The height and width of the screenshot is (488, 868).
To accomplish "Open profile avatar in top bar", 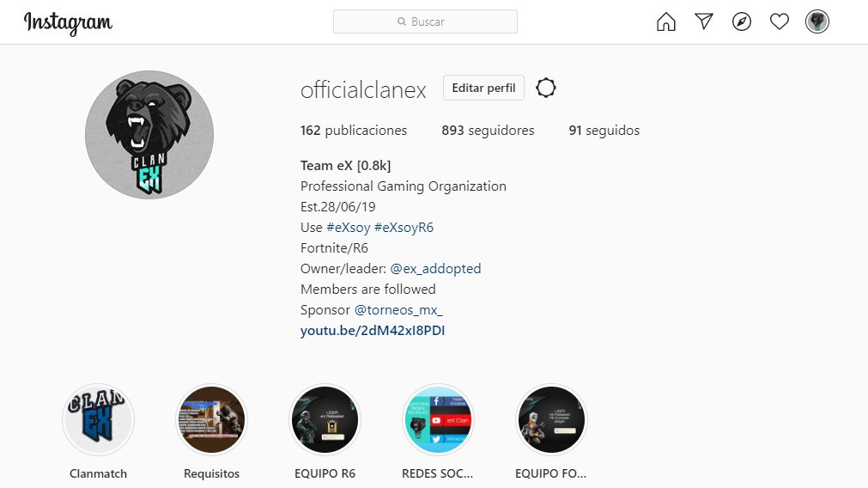I will [x=817, y=21].
